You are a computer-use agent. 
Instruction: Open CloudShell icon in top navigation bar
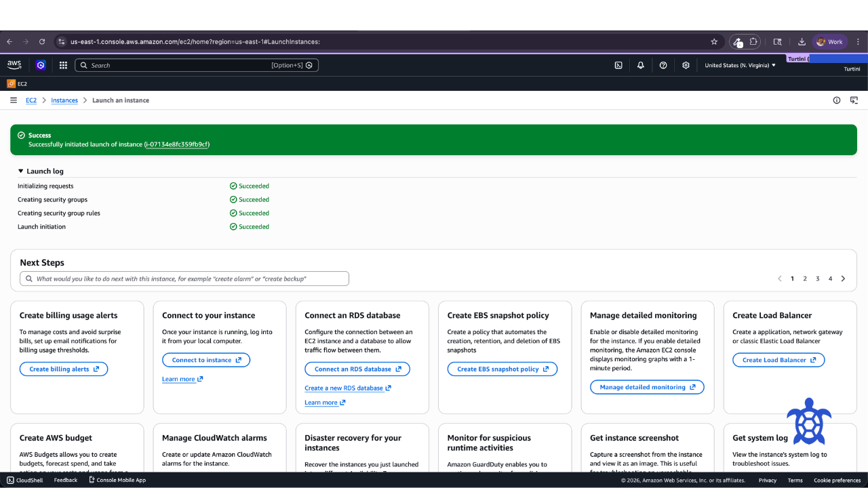pos(618,65)
